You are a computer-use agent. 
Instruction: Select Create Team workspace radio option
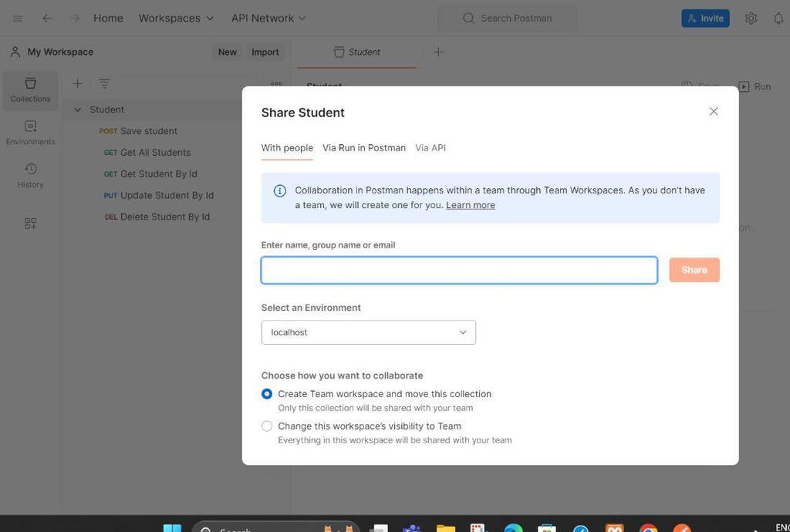click(x=267, y=394)
